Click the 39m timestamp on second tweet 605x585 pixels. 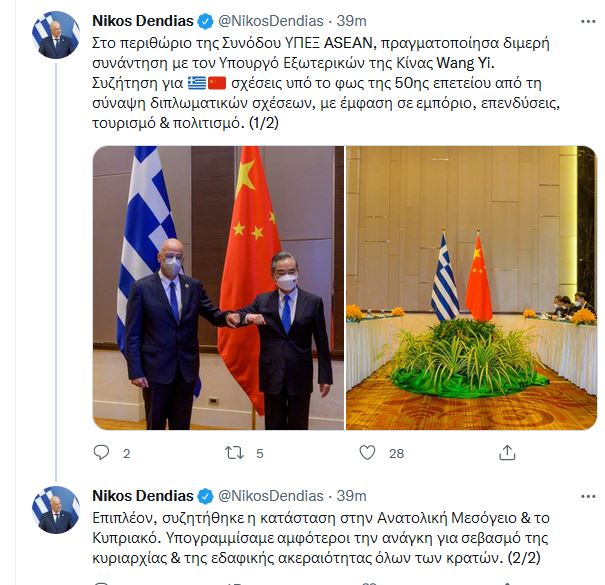tap(352, 496)
